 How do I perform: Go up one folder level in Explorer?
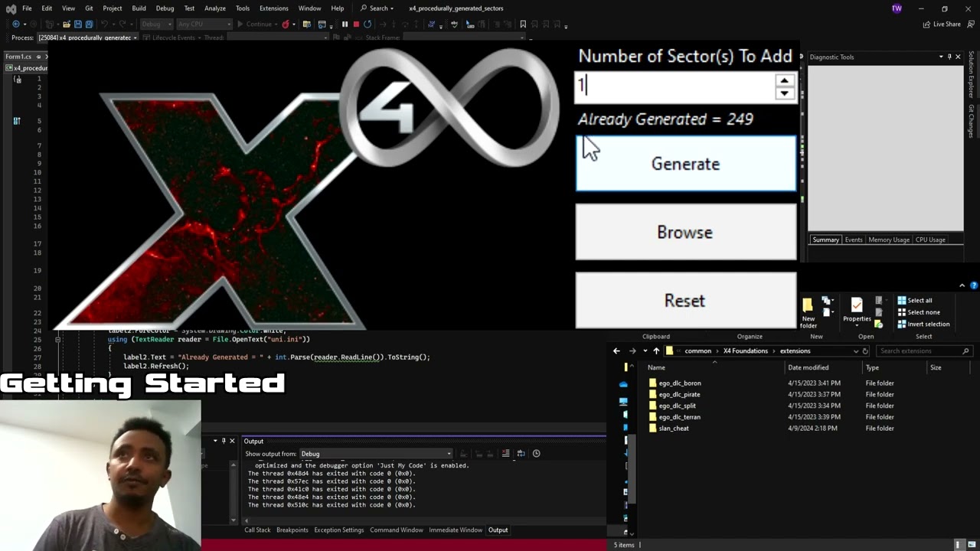(656, 351)
